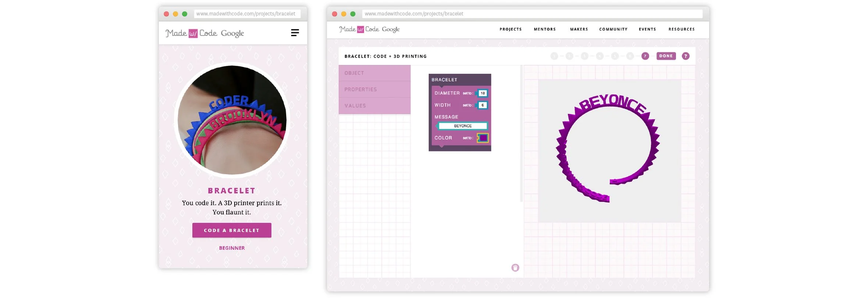Open the Projects menu item

[511, 29]
